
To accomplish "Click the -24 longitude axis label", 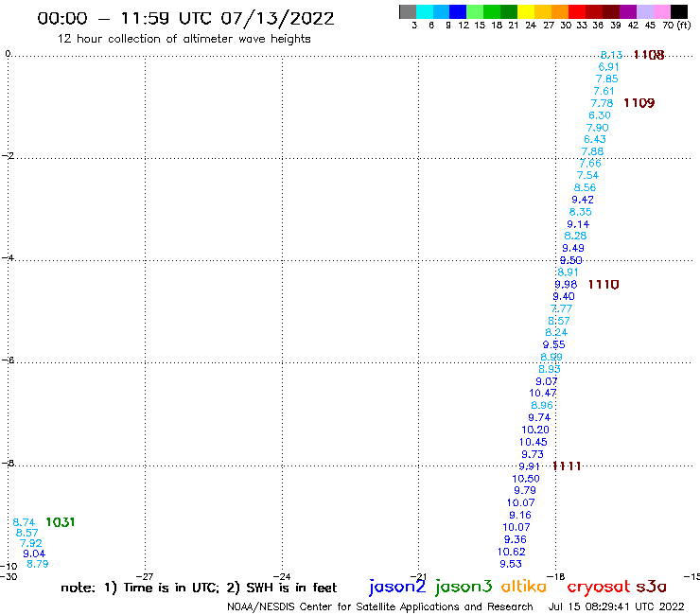I will pyautogui.click(x=282, y=577).
